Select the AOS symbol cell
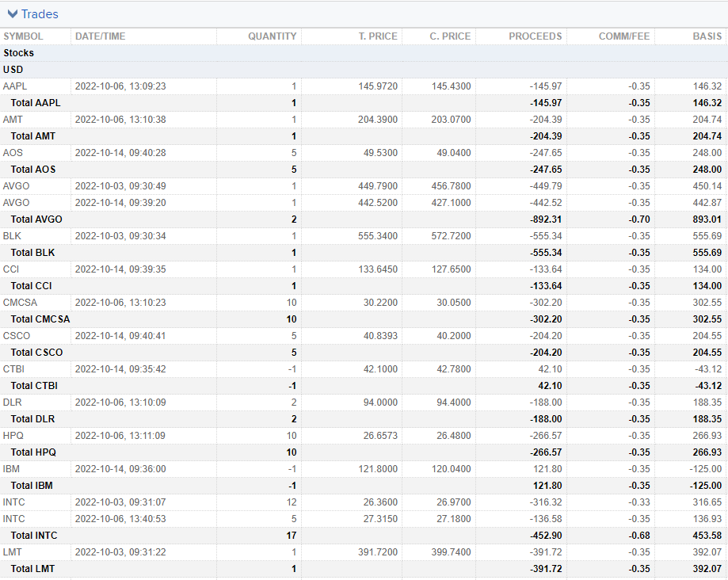728x580 pixels. point(13,153)
